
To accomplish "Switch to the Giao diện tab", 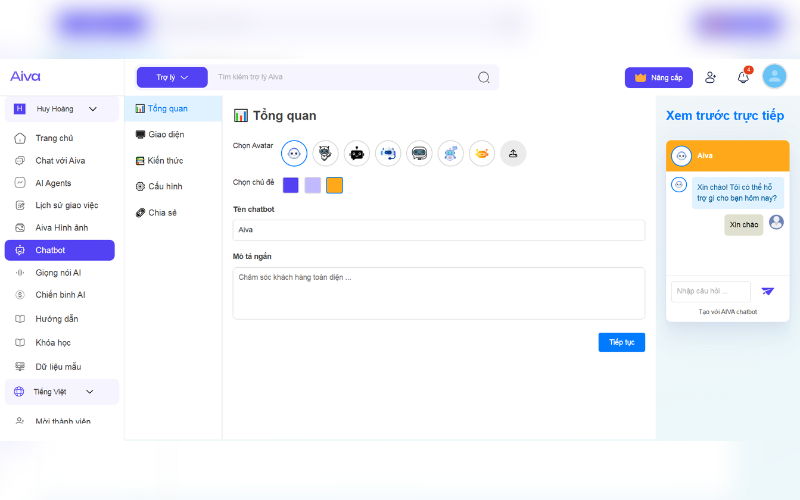I will click(x=165, y=134).
